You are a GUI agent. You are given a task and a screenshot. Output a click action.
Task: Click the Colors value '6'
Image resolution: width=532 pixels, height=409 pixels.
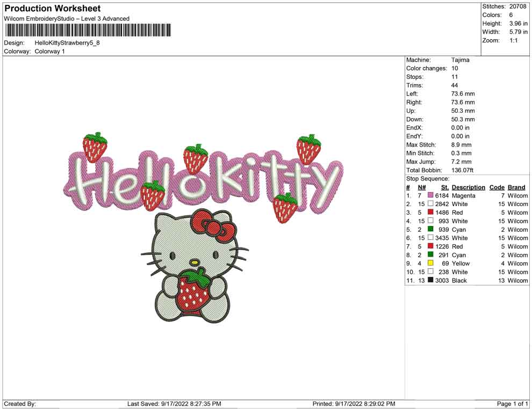tap(511, 15)
